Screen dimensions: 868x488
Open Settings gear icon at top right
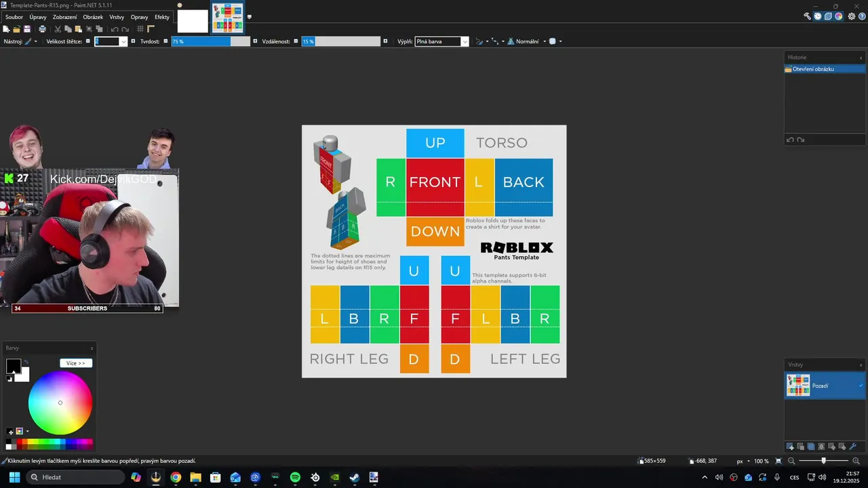tap(852, 16)
